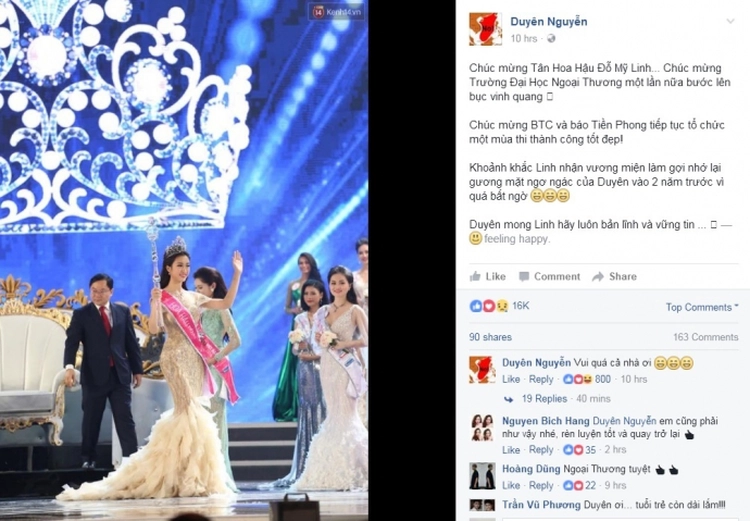Reply to Nguyen Bich Hang's comment
750x521 pixels.
click(x=540, y=450)
